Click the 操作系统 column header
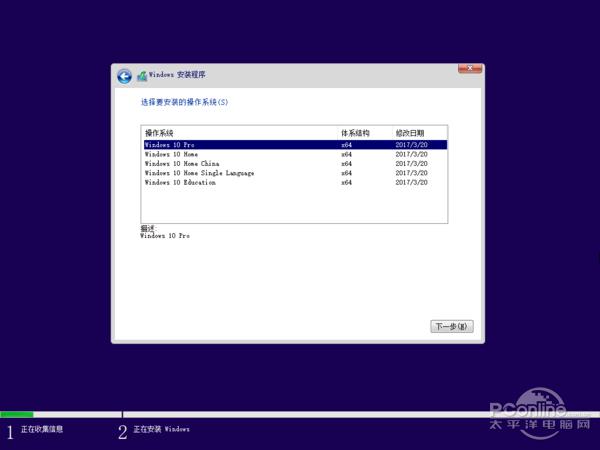The height and width of the screenshot is (450, 600). click(x=159, y=133)
